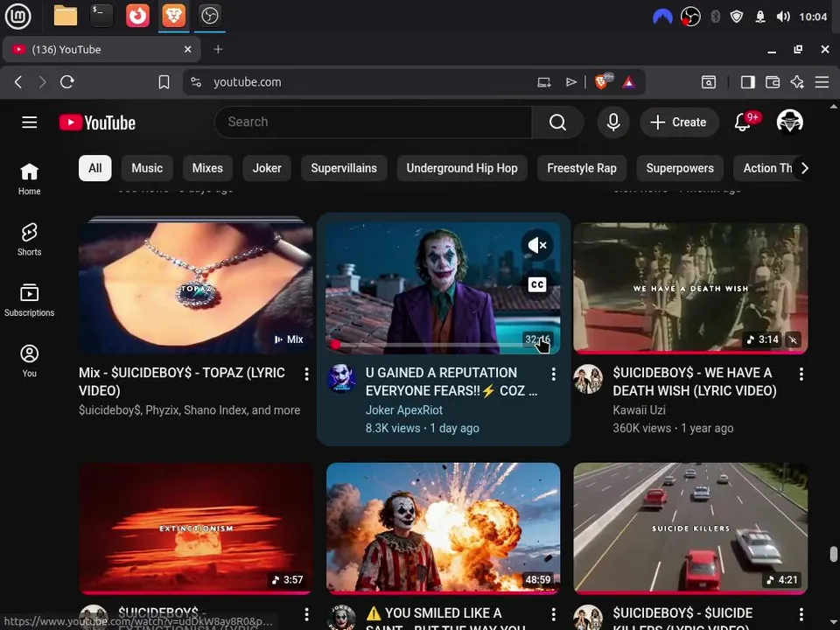
Task: Click the send/playlist arrow icon in address bar
Action: [x=571, y=82]
